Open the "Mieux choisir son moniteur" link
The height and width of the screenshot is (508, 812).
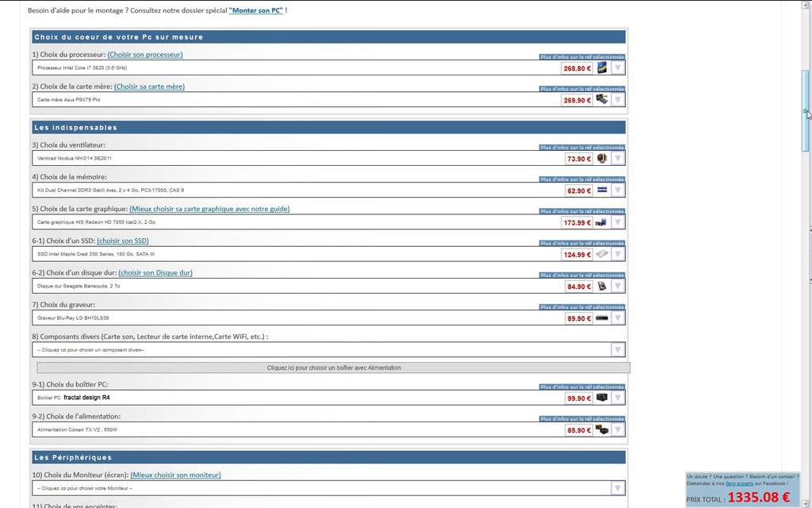175,475
